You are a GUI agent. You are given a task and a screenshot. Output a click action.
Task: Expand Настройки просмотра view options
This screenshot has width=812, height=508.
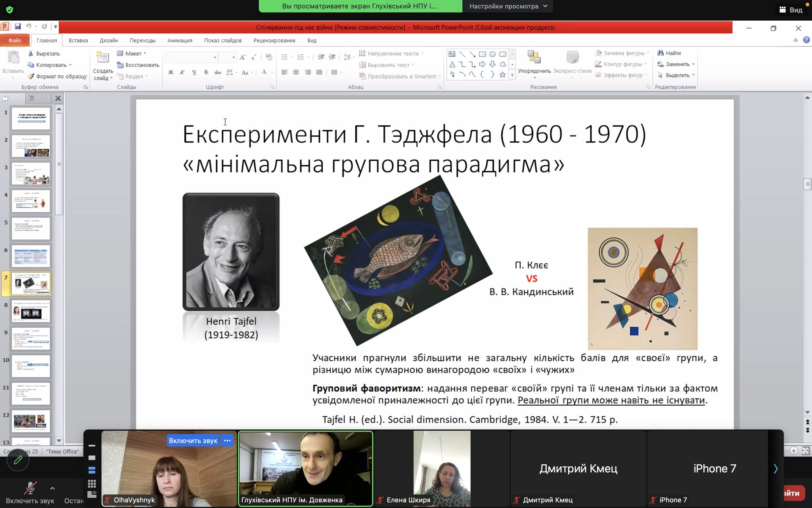tap(508, 6)
